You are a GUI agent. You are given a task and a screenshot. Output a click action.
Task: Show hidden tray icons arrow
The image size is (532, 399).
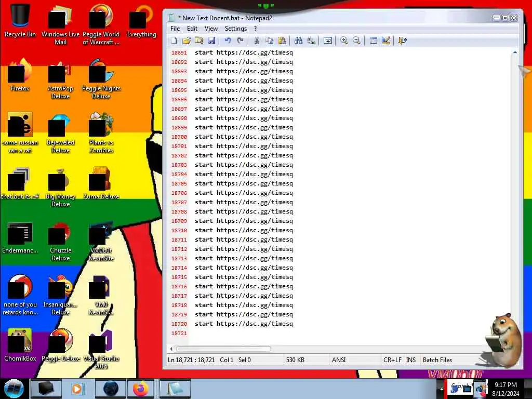(442, 389)
